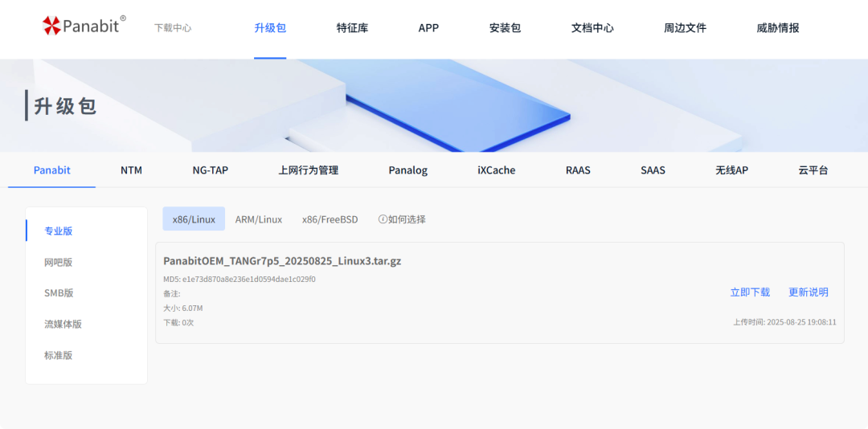The width and height of the screenshot is (868, 429).
Task: Switch to the Panalog tab
Action: [407, 170]
